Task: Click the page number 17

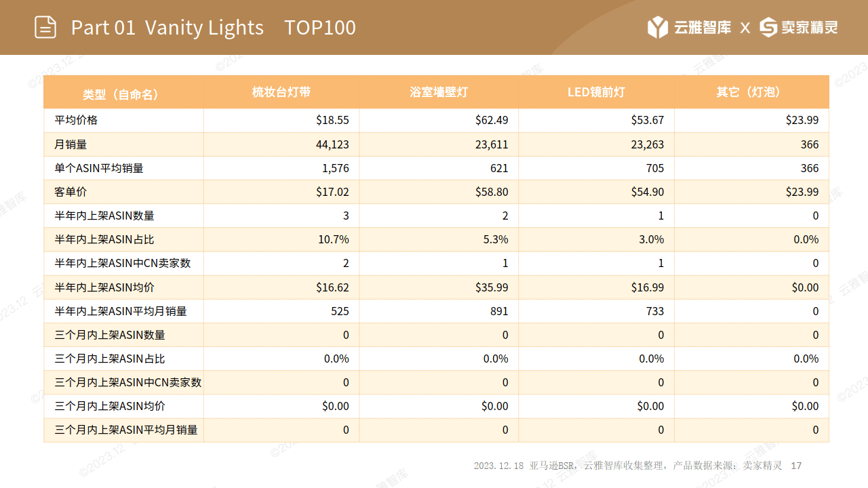Action: tap(797, 466)
